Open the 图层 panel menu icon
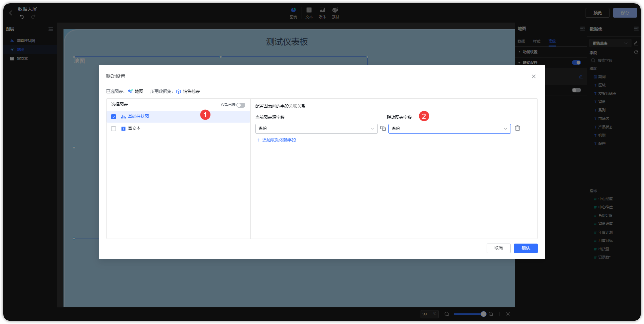The image size is (644, 324). point(51,29)
